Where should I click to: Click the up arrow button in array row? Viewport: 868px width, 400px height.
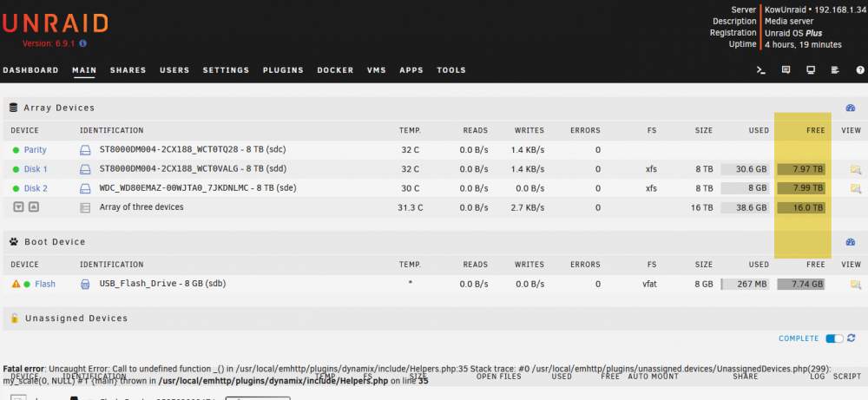coord(33,207)
